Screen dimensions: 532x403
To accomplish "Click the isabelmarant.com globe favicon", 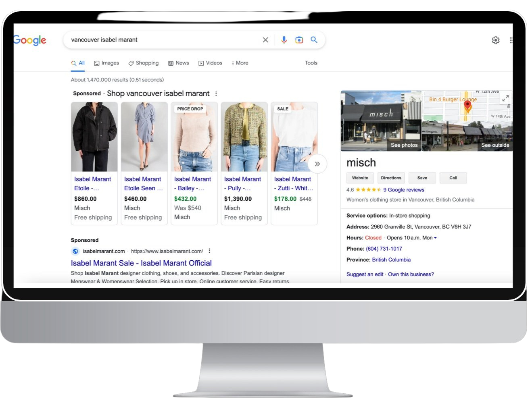I will coord(75,251).
